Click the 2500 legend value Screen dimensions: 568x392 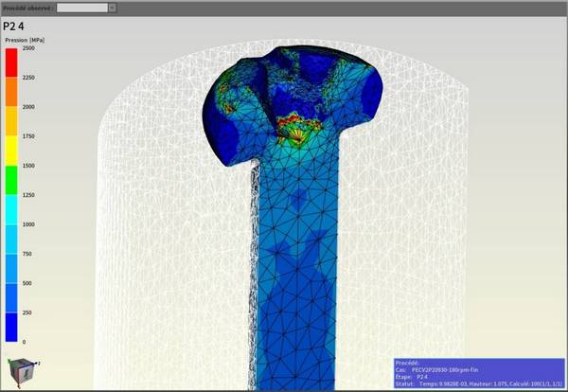click(x=28, y=48)
